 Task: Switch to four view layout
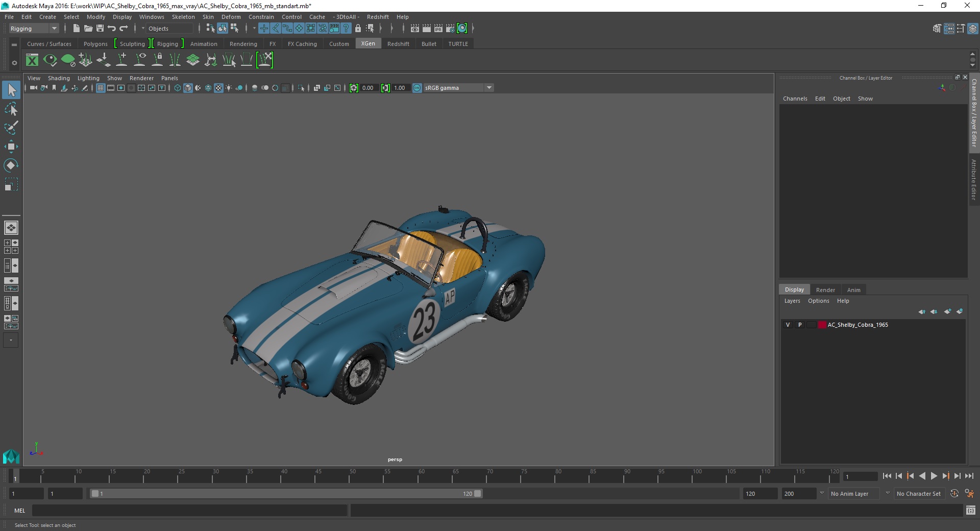(x=11, y=247)
